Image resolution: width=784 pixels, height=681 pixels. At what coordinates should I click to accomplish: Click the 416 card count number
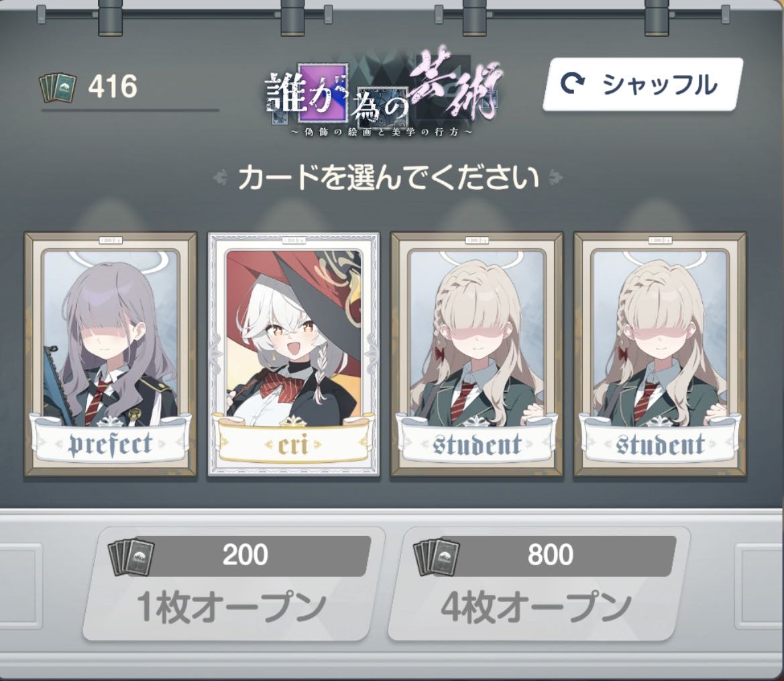[x=113, y=86]
